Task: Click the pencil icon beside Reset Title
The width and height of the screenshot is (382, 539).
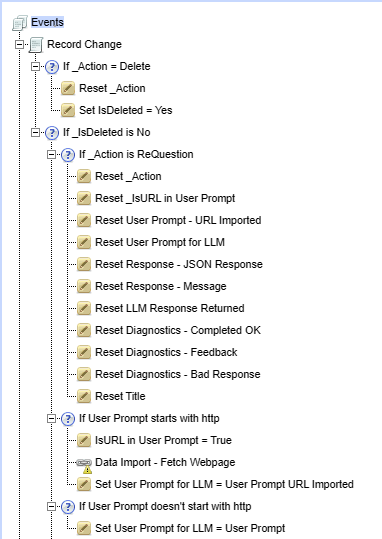Action: [84, 396]
